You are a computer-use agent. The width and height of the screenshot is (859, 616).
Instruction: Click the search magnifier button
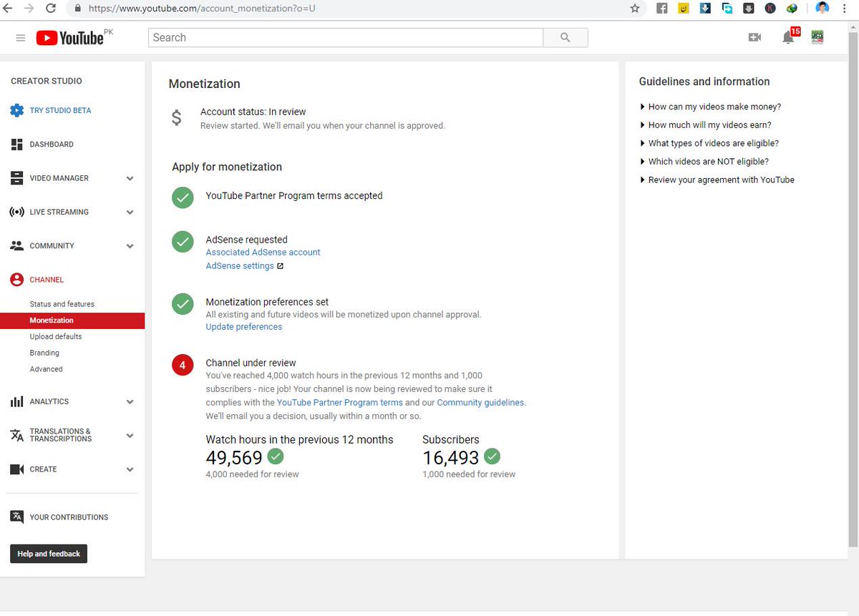click(x=566, y=38)
